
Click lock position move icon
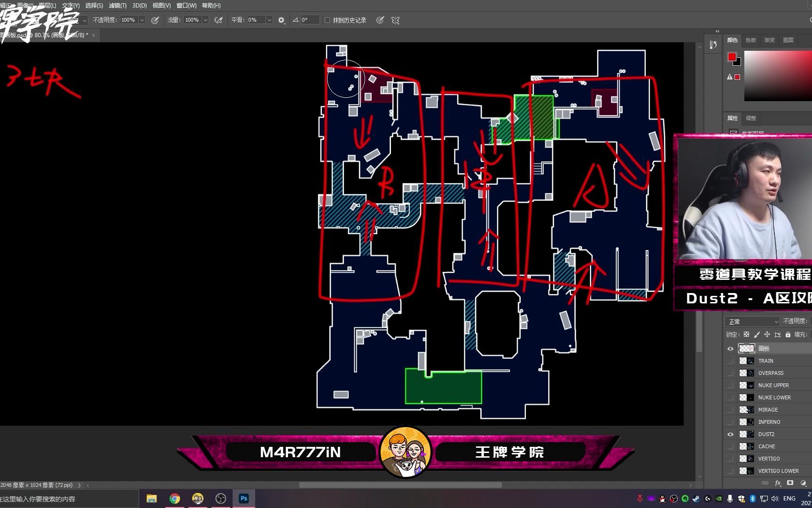tap(767, 334)
